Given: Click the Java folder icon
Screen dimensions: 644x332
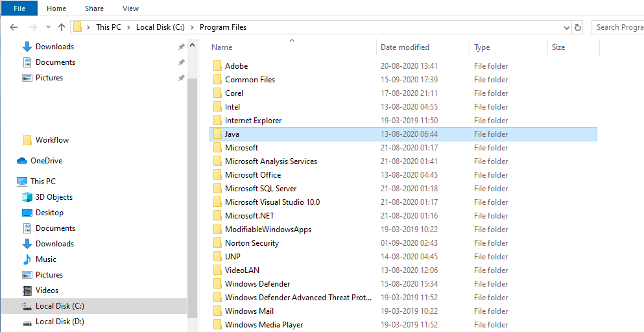Looking at the screenshot, I should pyautogui.click(x=217, y=134).
